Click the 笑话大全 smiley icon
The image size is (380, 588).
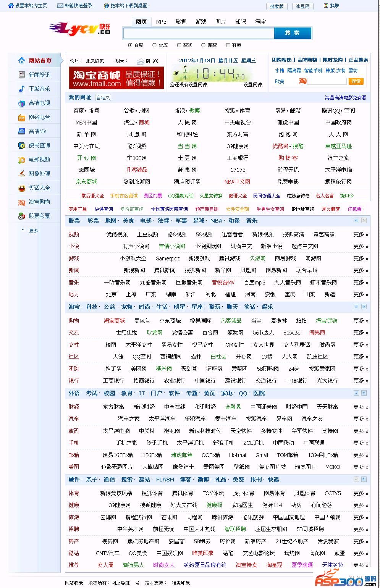coord(22,188)
